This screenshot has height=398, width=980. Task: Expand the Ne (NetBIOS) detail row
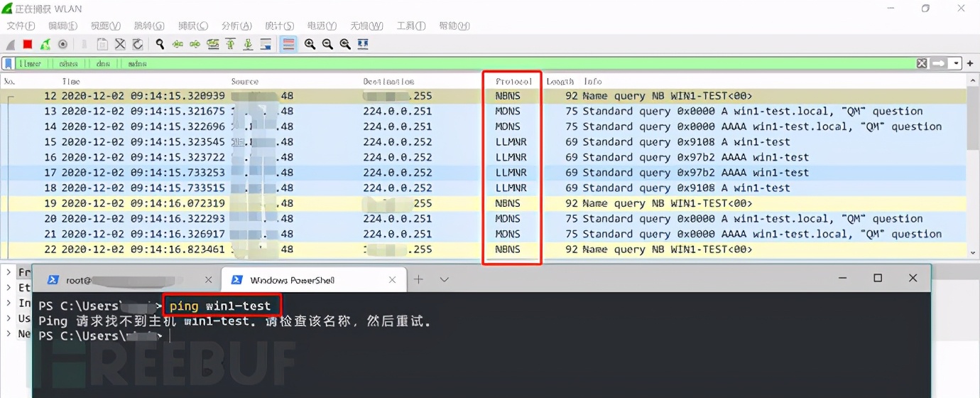tap(8, 333)
